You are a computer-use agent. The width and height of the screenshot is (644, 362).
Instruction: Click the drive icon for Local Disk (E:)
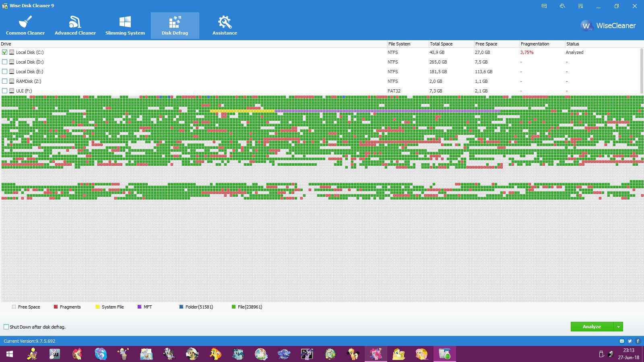(x=12, y=72)
